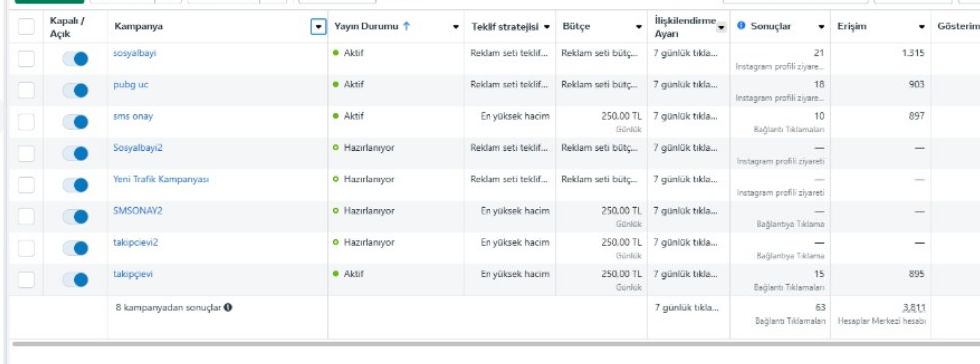Select all campaigns with the header checkbox

pos(26,27)
